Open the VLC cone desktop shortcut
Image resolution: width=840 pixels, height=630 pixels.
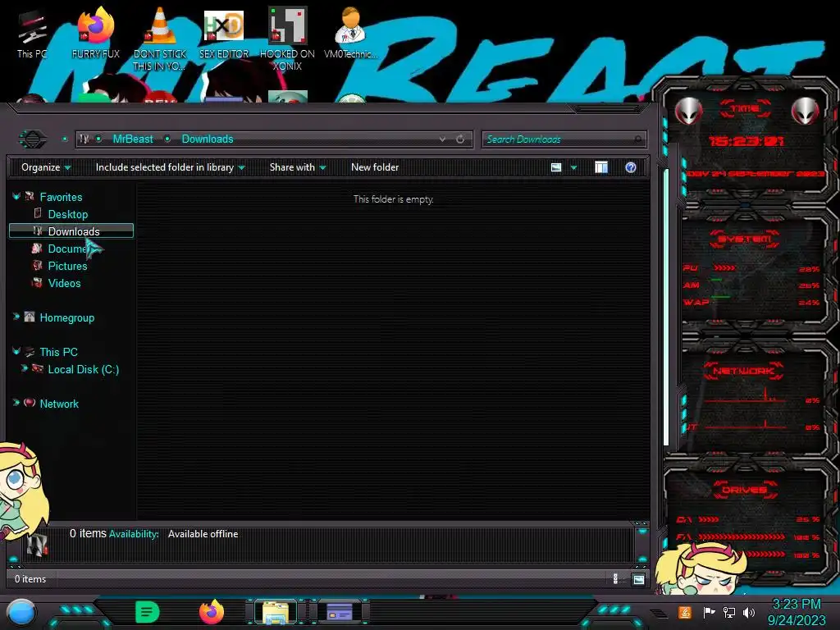click(x=160, y=39)
